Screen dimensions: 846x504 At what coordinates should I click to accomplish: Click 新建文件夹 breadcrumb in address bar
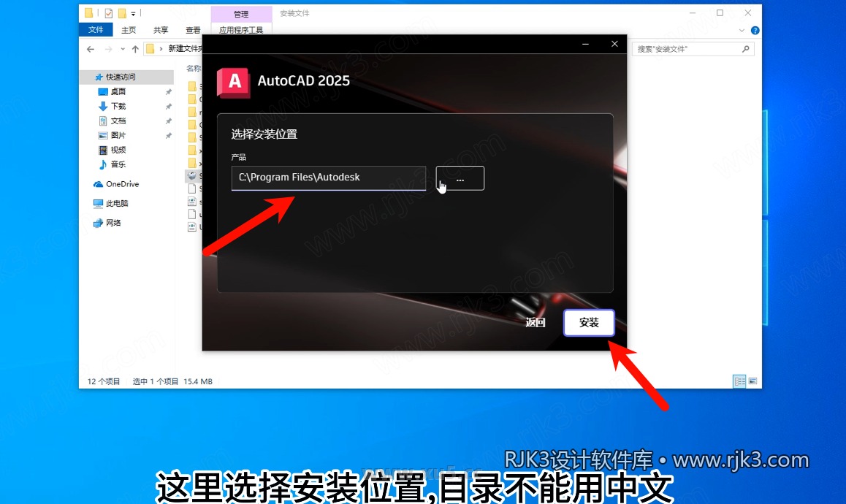[185, 48]
